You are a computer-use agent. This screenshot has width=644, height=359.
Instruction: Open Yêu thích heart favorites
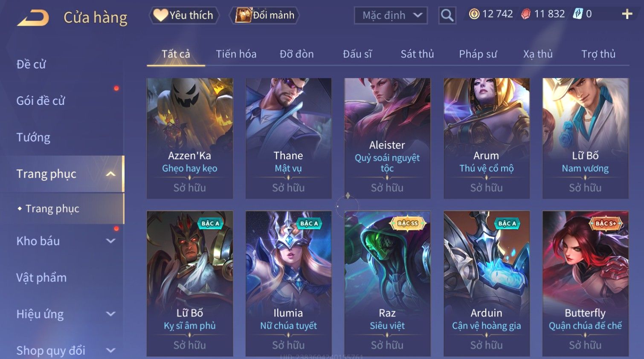(x=184, y=15)
